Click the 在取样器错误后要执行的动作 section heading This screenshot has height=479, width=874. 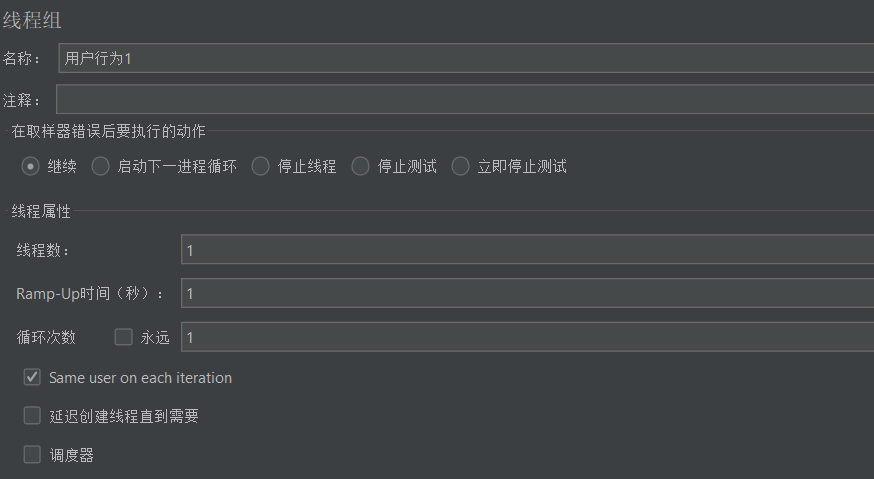(108, 131)
